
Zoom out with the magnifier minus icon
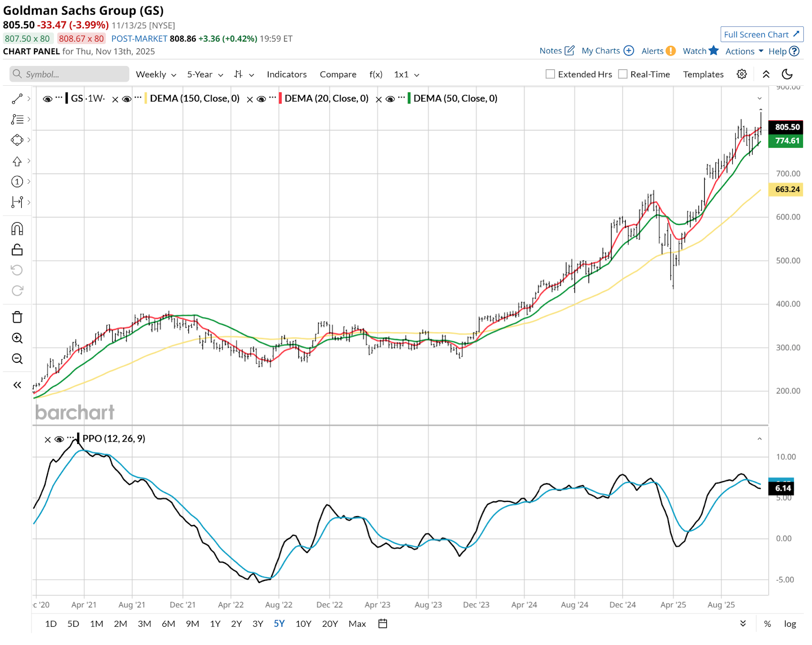tap(17, 359)
